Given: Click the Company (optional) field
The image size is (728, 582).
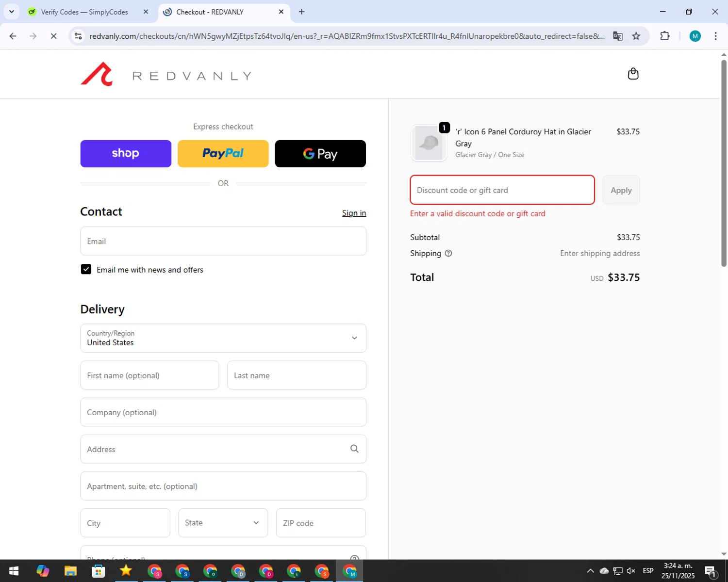Looking at the screenshot, I should click(x=223, y=412).
